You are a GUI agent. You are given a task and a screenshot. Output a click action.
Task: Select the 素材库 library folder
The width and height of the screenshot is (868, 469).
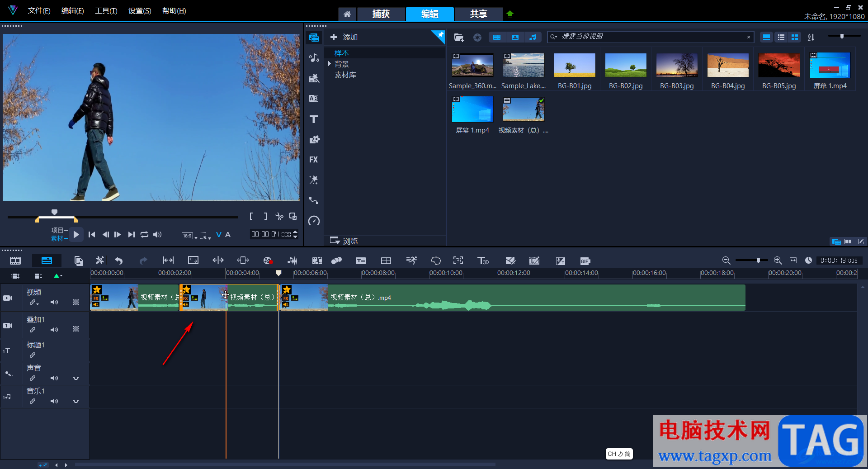[345, 75]
